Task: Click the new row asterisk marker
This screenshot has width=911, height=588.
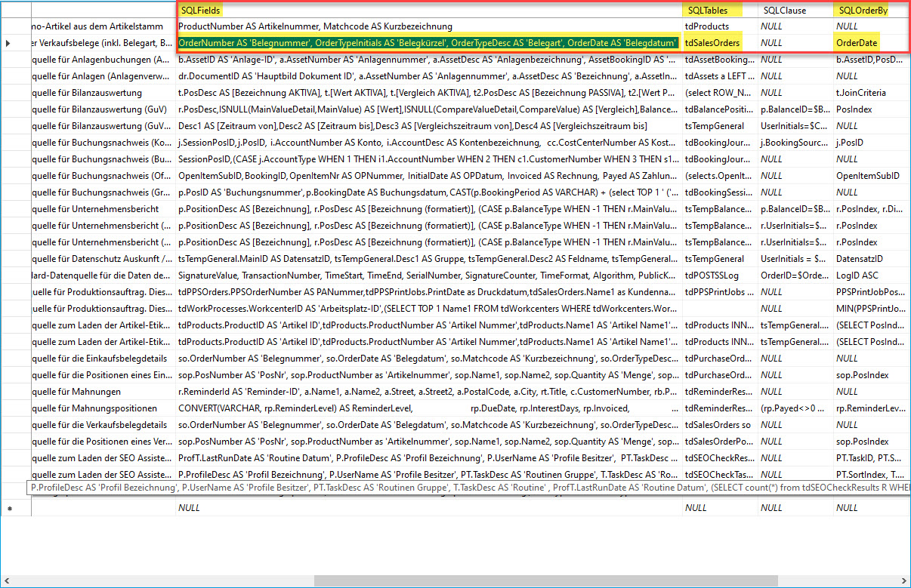Action: click(8, 509)
